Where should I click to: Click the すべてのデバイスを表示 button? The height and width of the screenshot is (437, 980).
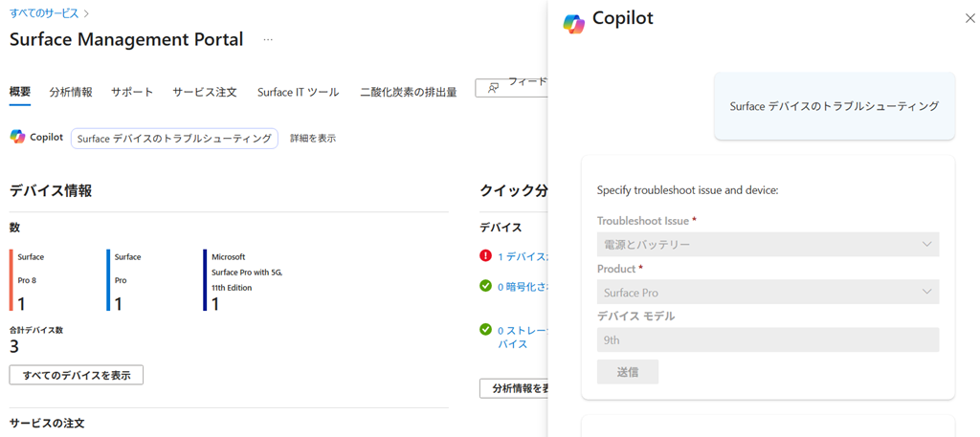pyautogui.click(x=77, y=375)
